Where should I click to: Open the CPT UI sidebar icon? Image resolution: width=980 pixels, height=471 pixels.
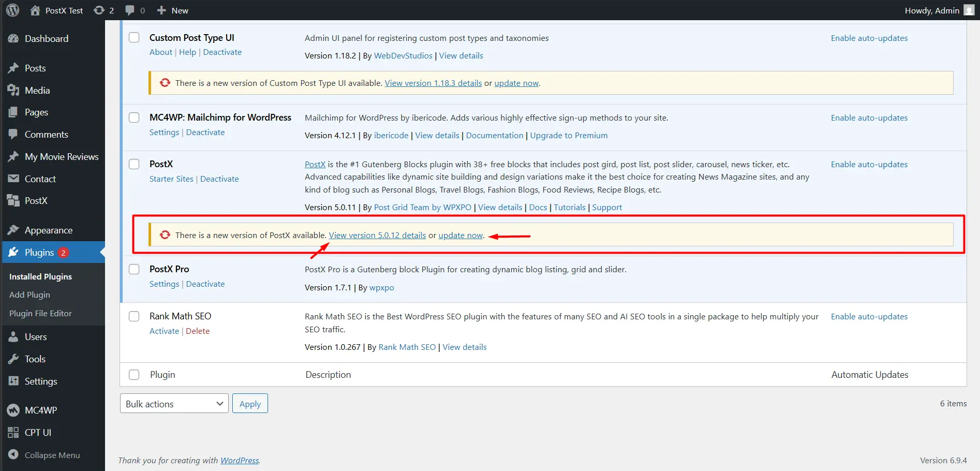tap(14, 433)
